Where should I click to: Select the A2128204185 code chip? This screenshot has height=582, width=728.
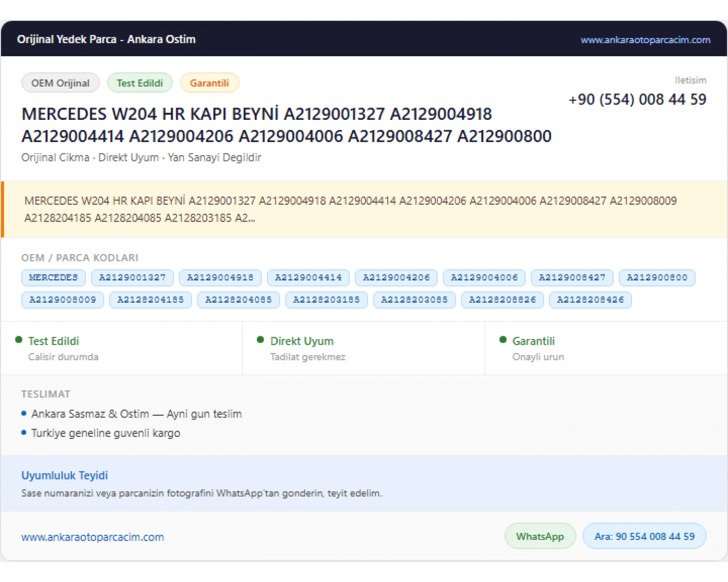[x=150, y=300]
